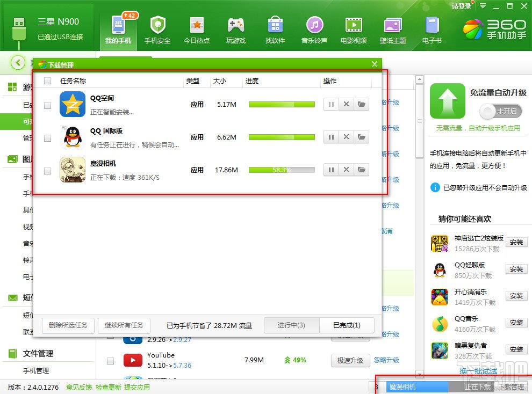The image size is (532, 394).
Task: Click the QQ音乐 app icon
Action: 440,324
